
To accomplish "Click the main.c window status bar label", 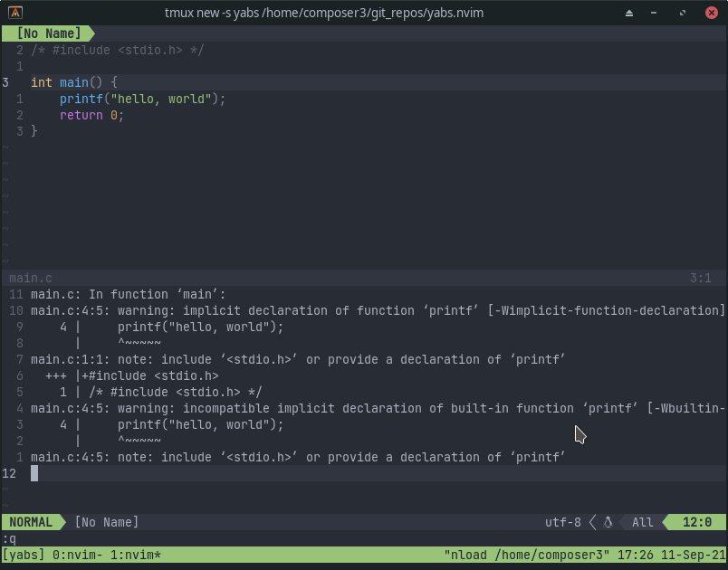I will [31, 279].
